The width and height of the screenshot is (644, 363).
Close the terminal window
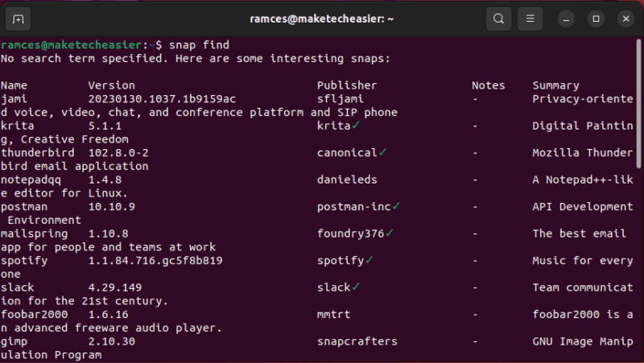click(x=626, y=19)
